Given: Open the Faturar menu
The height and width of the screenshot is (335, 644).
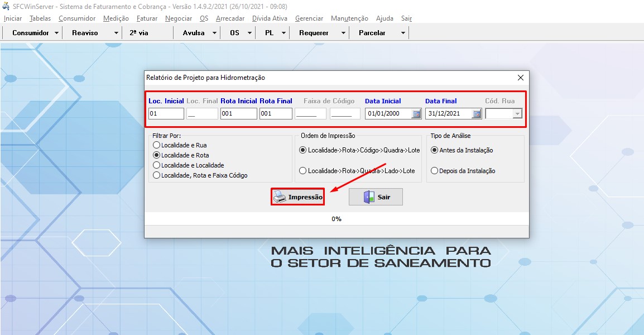Looking at the screenshot, I should (x=147, y=18).
